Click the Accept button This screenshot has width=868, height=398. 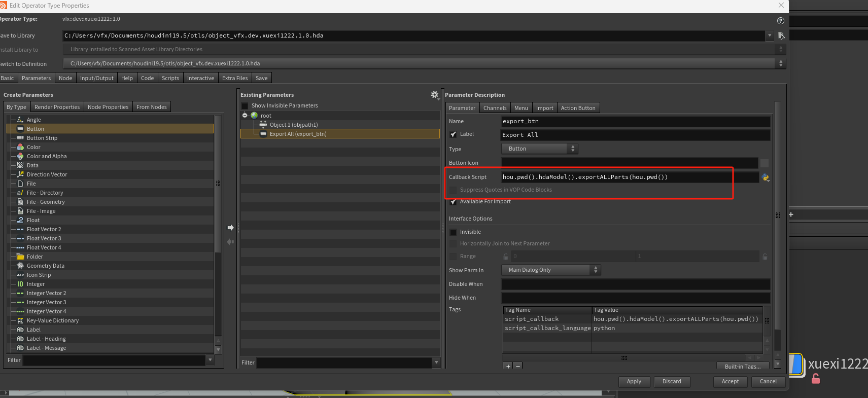click(730, 381)
